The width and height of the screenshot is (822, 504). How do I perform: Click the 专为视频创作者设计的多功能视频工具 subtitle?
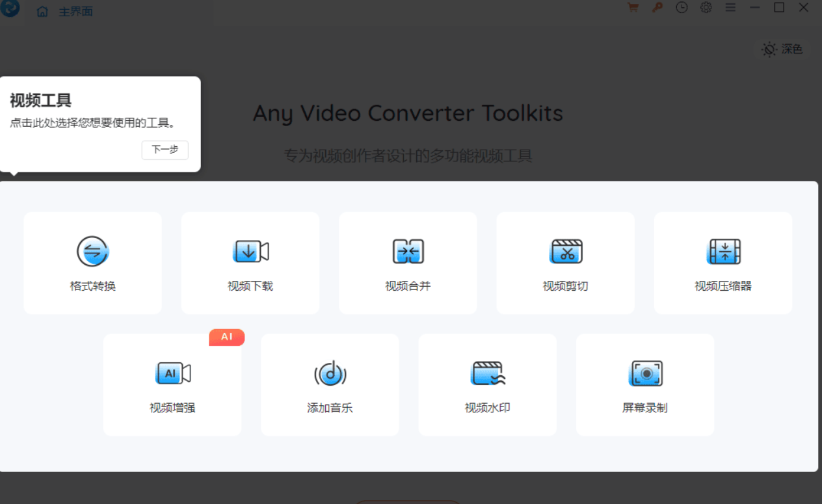pyautogui.click(x=408, y=156)
